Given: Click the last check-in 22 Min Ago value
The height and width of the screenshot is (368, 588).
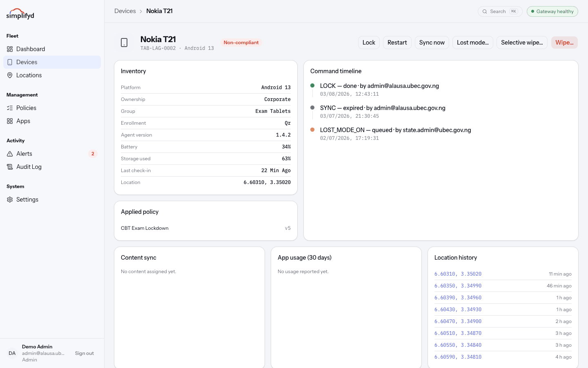Looking at the screenshot, I should point(276,171).
